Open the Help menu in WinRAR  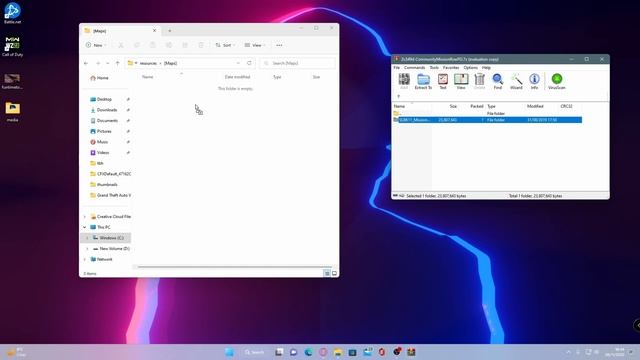486,68
